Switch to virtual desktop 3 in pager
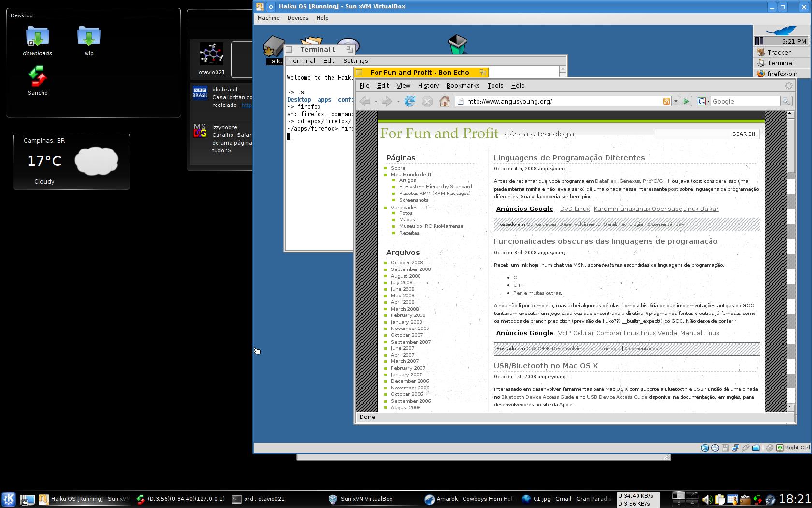Image resolution: width=812 pixels, height=508 pixels. [679, 503]
